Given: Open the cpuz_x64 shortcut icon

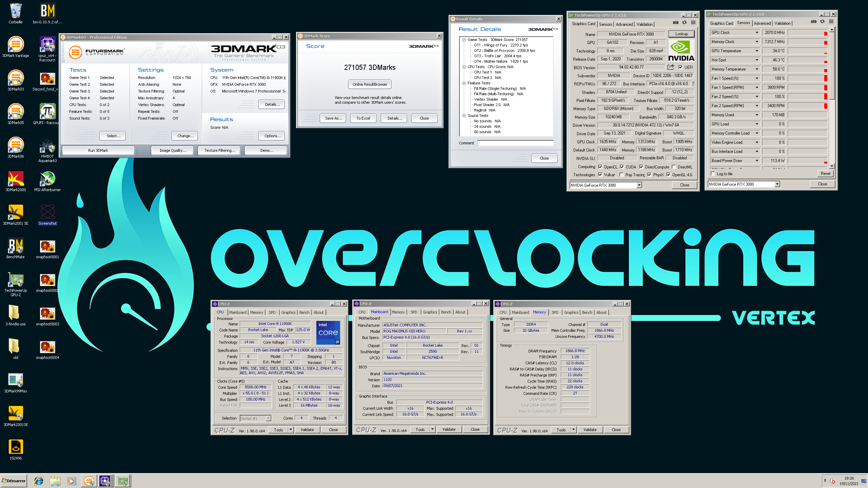Looking at the screenshot, I should [x=47, y=49].
